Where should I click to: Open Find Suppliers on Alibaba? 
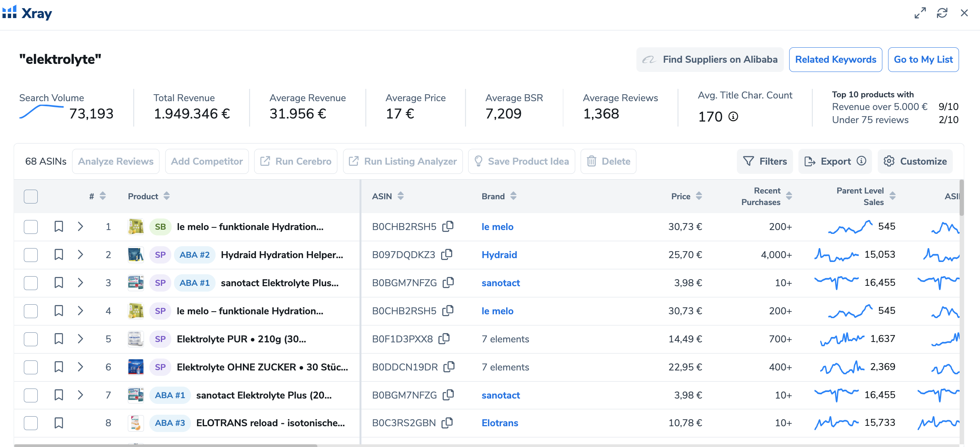pos(710,60)
